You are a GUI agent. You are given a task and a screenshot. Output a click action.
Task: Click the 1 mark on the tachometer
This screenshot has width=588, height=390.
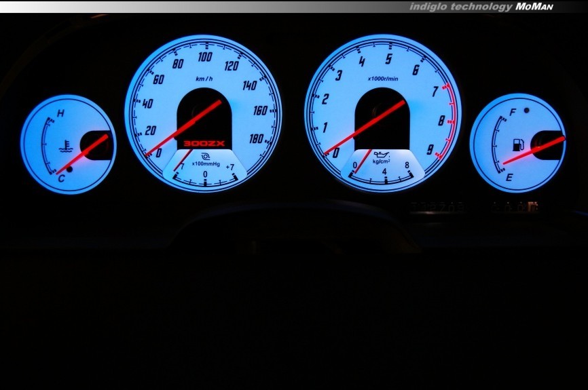coord(325,128)
